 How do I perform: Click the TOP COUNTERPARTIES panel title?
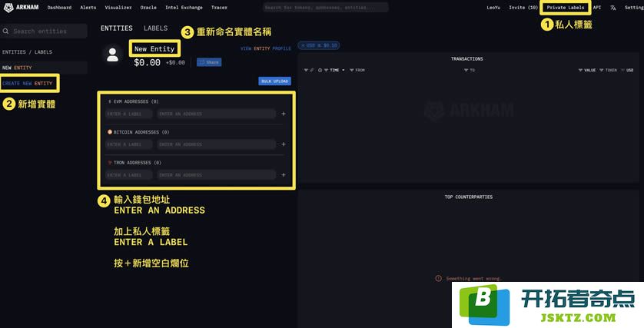469,197
